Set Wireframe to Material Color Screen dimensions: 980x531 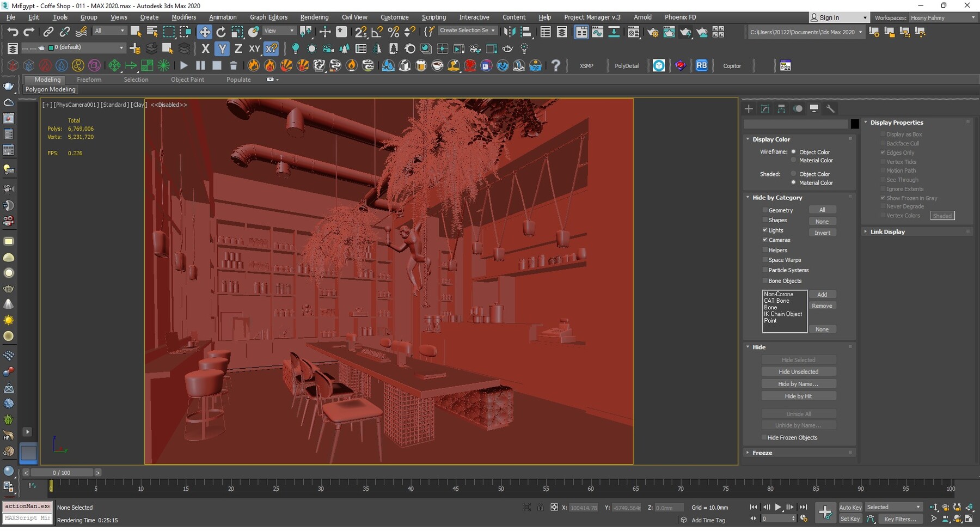(794, 161)
